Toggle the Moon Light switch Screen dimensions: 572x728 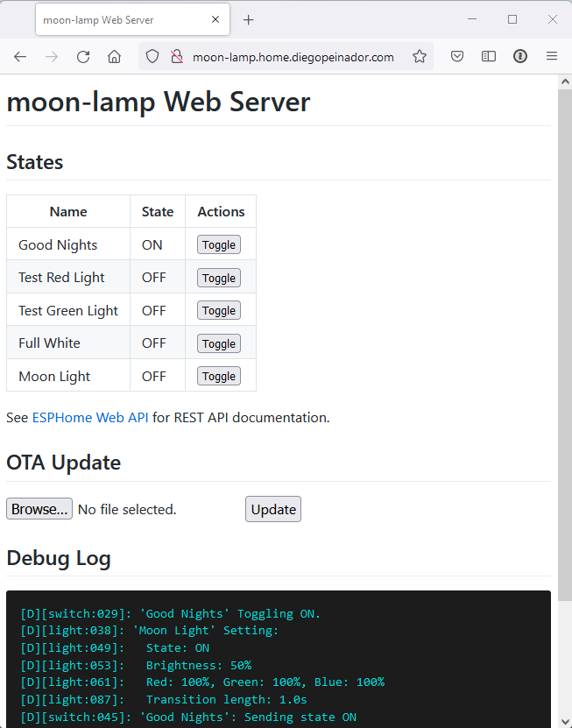tap(218, 376)
